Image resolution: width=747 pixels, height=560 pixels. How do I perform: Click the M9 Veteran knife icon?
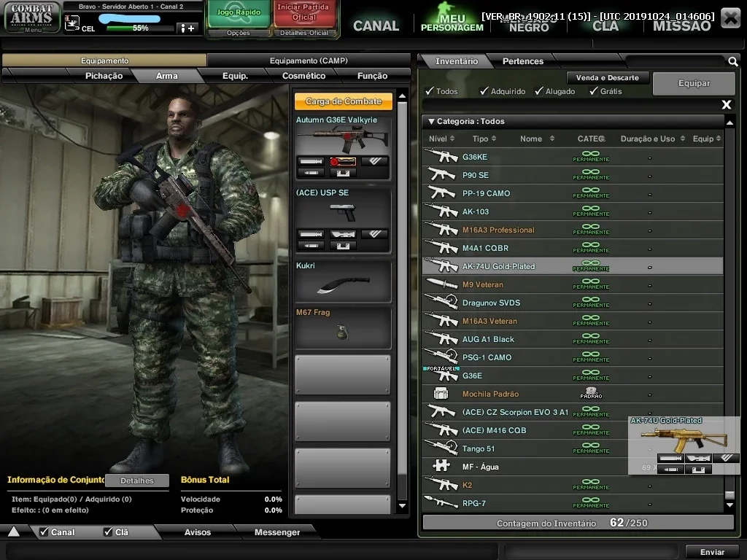(x=441, y=284)
